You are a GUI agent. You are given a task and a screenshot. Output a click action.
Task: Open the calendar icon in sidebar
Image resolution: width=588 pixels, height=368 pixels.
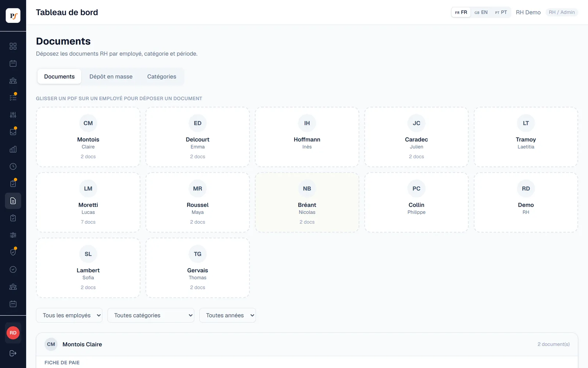[x=13, y=63]
